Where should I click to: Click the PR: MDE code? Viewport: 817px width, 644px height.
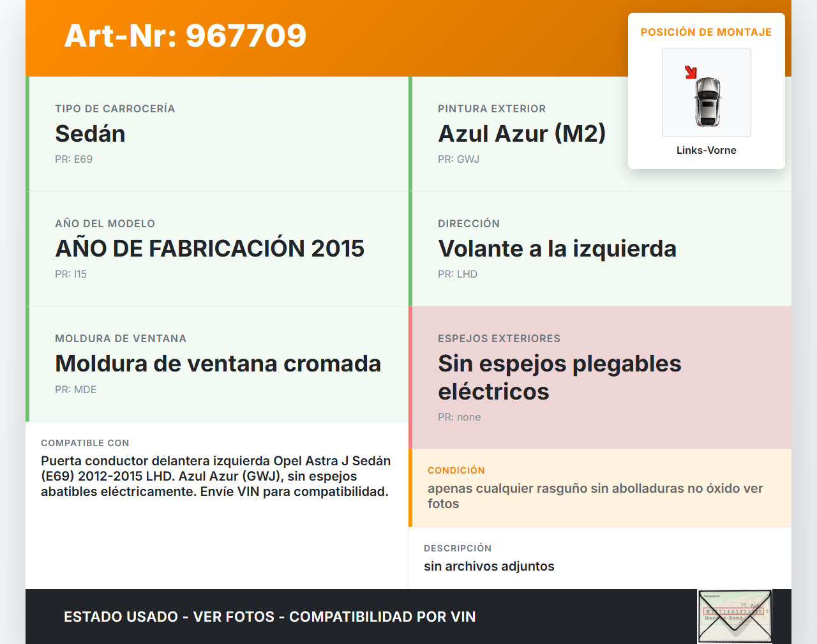click(76, 389)
